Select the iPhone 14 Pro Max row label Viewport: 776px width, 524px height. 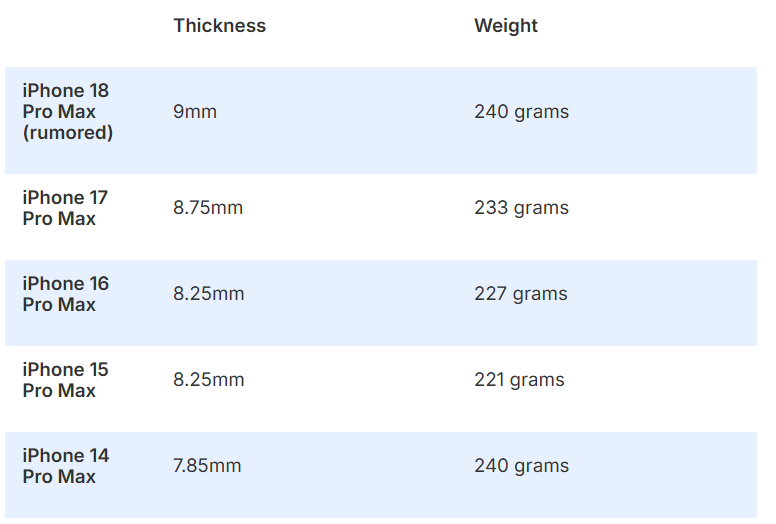pos(65,467)
